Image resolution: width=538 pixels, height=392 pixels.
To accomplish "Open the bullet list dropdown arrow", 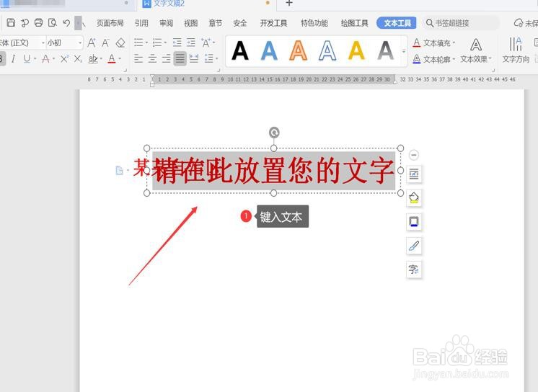I will click(146, 43).
